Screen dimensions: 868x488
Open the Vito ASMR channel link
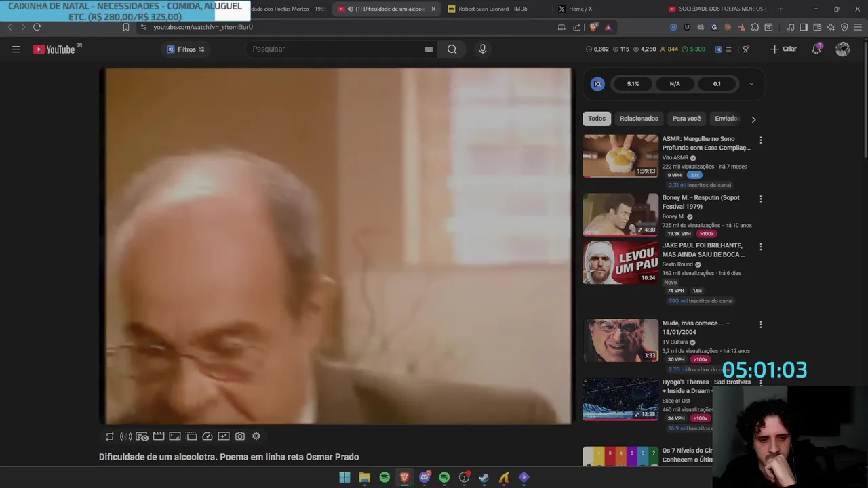(x=675, y=158)
